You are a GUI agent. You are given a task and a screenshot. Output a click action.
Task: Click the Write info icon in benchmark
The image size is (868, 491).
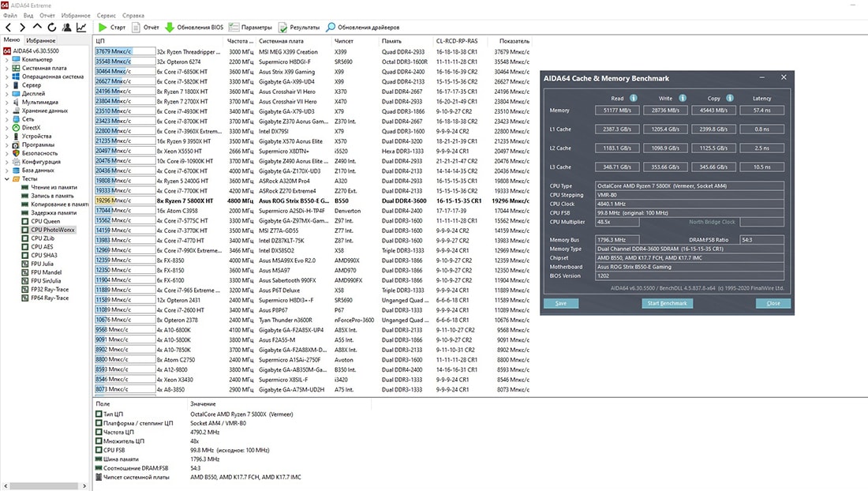pyautogui.click(x=683, y=98)
